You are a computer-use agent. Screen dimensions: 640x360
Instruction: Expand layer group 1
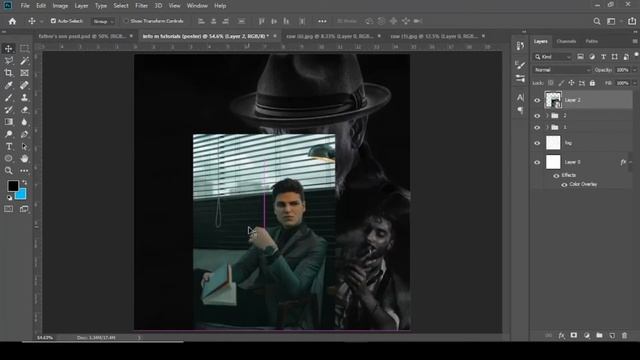click(x=547, y=128)
